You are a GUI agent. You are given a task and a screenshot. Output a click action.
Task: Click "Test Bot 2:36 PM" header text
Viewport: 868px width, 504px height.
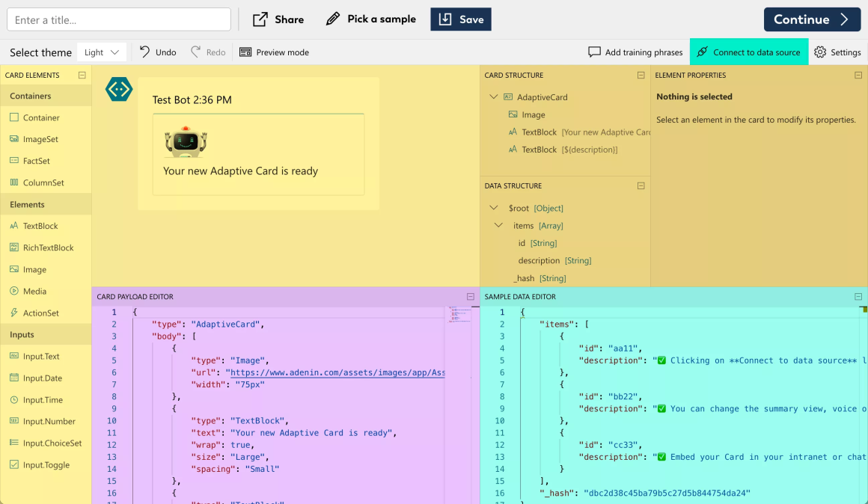(192, 100)
